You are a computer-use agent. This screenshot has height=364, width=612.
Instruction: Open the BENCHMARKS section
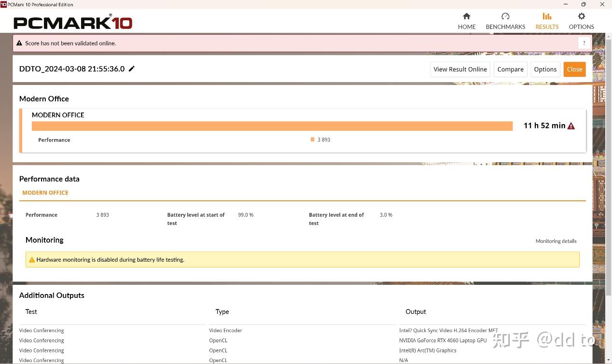click(505, 21)
